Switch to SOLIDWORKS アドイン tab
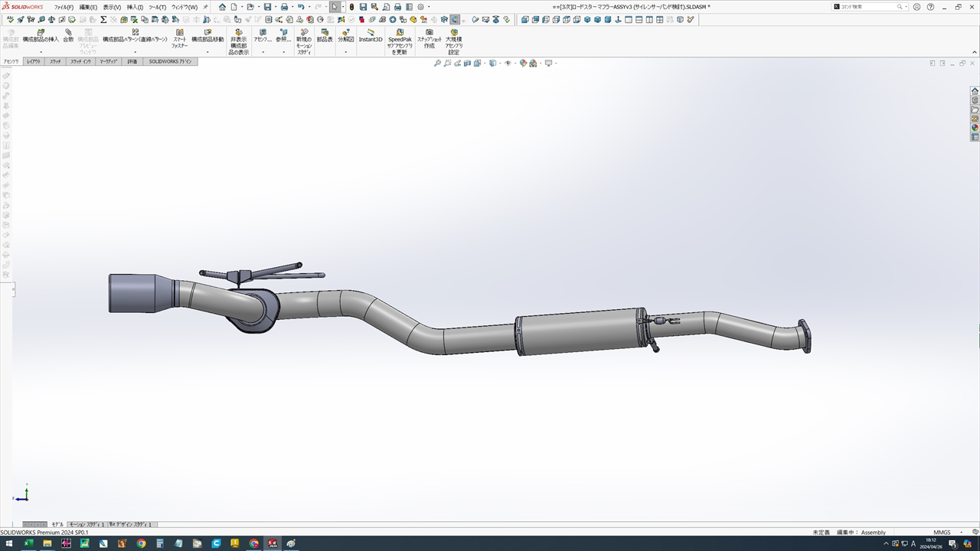The height and width of the screenshot is (551, 980). (x=170, y=61)
